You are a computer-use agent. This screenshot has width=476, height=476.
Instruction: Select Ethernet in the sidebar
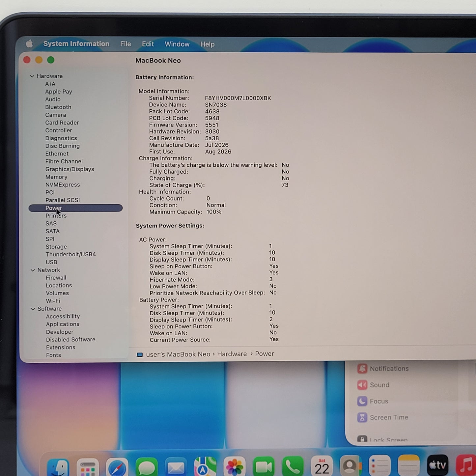coord(57,154)
